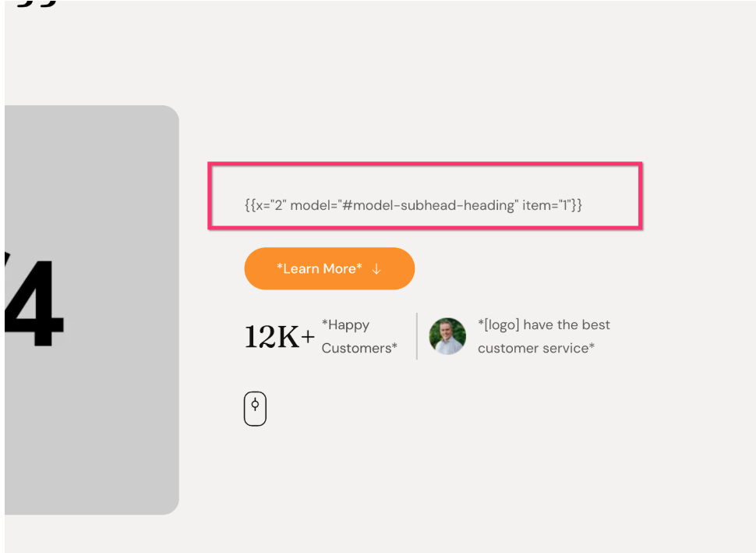756x553 pixels.
Task: Click the mouse scroll indicator icon
Action: pyautogui.click(x=255, y=409)
